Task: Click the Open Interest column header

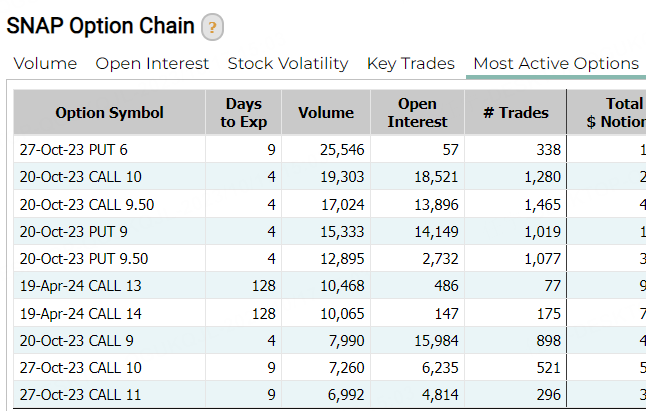Action: [x=417, y=113]
